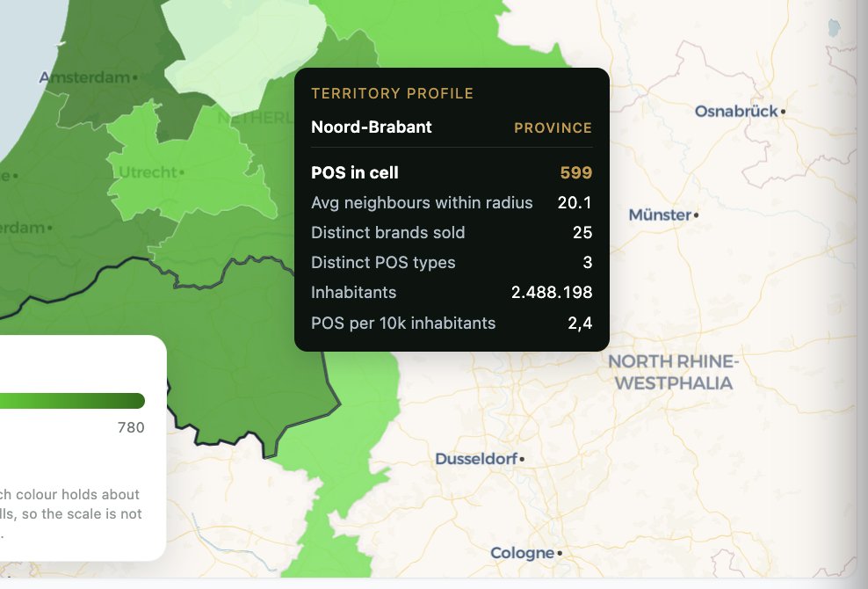Click the legend note about colour scale

coord(71,513)
